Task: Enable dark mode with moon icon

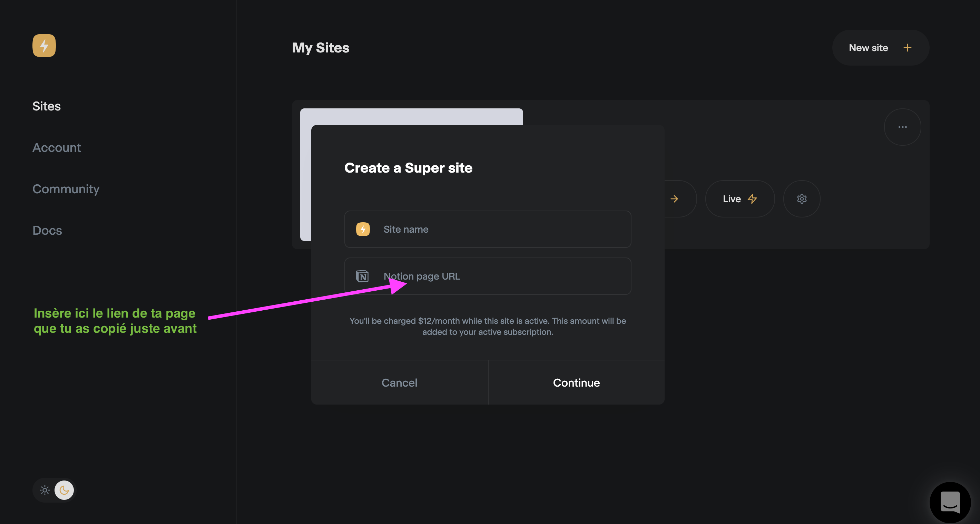Action: tap(64, 490)
